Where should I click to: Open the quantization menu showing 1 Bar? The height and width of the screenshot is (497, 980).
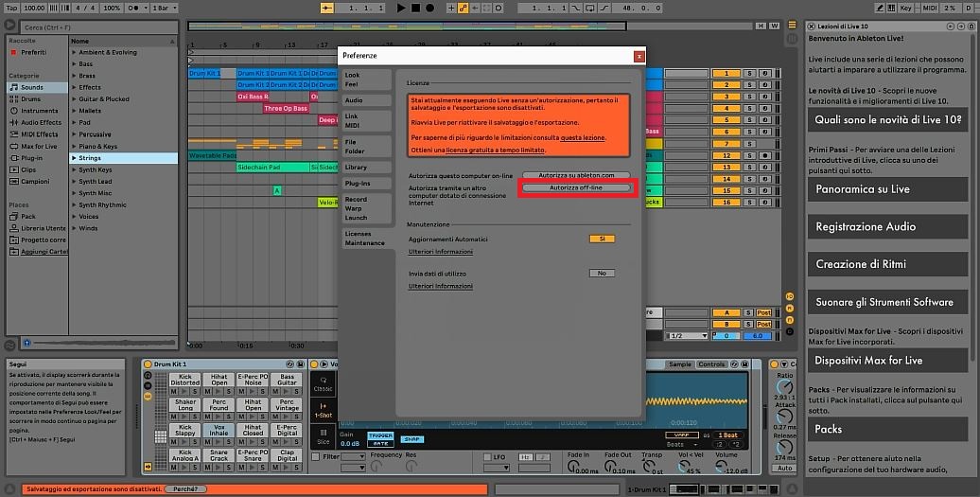pos(165,9)
